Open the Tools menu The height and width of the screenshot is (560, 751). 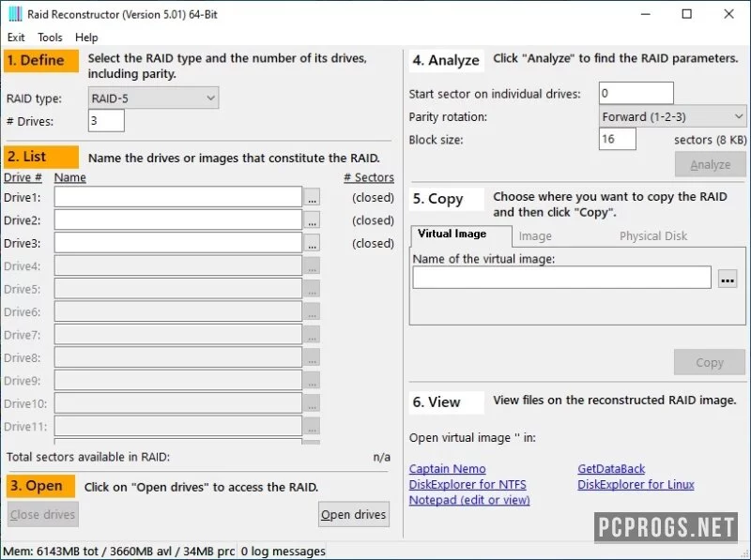pyautogui.click(x=50, y=38)
